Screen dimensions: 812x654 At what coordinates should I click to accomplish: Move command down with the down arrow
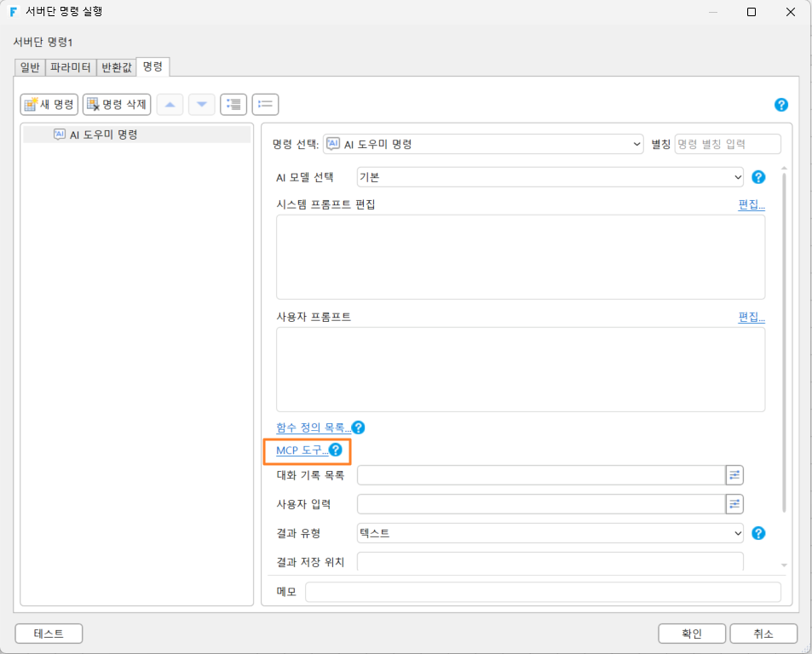[202, 105]
